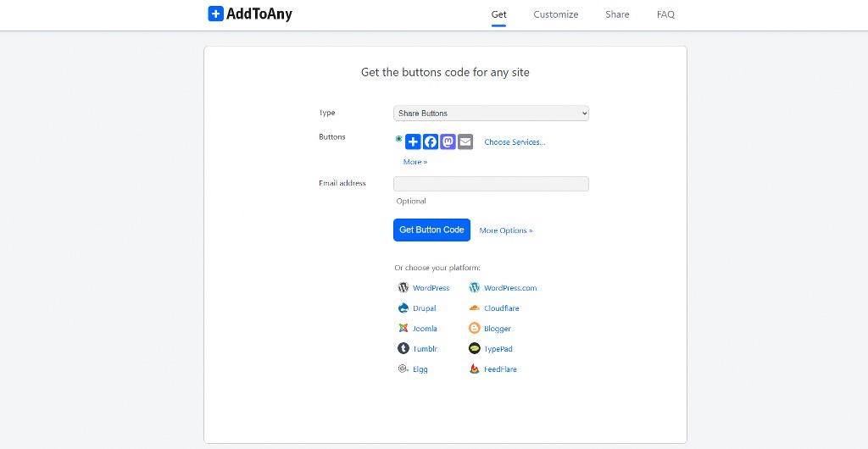Screen dimensions: 868x449
Task: Visit the Tumblr text link
Action: coord(426,349)
